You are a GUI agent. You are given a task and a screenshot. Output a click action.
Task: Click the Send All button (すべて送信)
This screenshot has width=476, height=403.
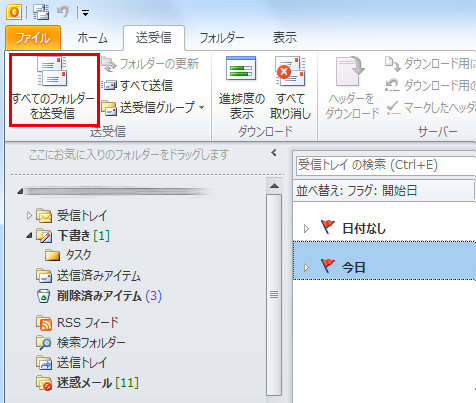pos(137,85)
